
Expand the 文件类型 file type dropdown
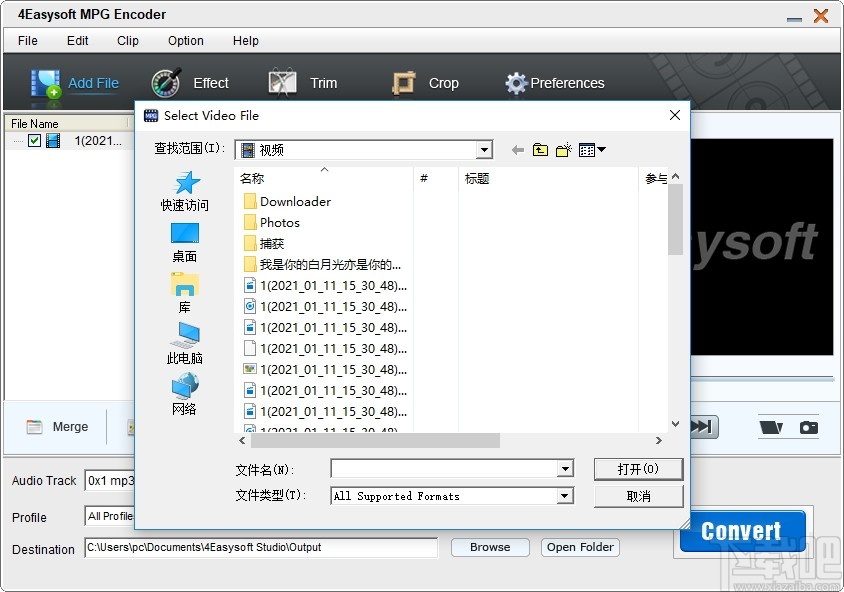[x=566, y=495]
